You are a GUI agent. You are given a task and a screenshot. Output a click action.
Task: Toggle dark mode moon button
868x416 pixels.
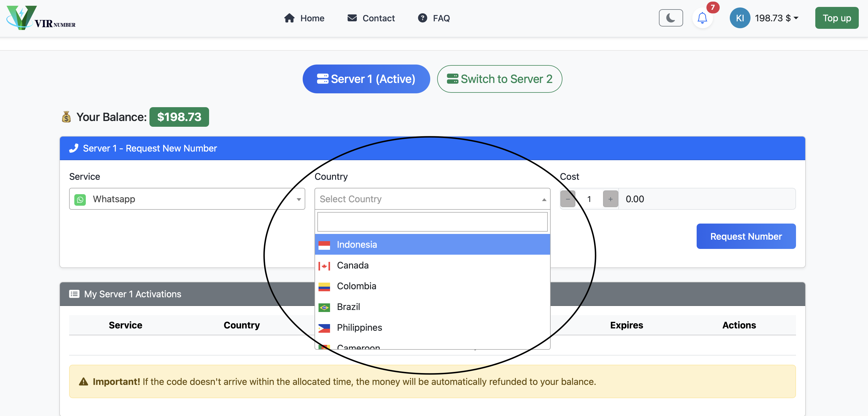(670, 18)
